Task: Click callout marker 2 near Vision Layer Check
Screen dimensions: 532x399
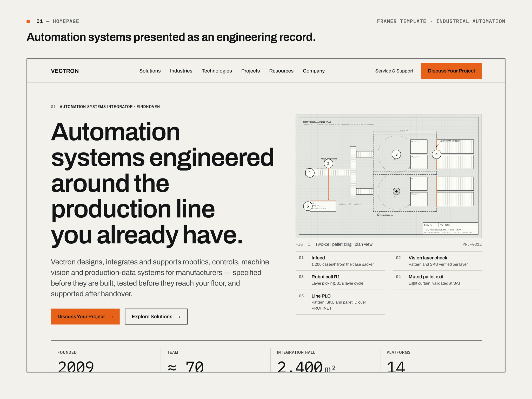Action: pos(328,163)
